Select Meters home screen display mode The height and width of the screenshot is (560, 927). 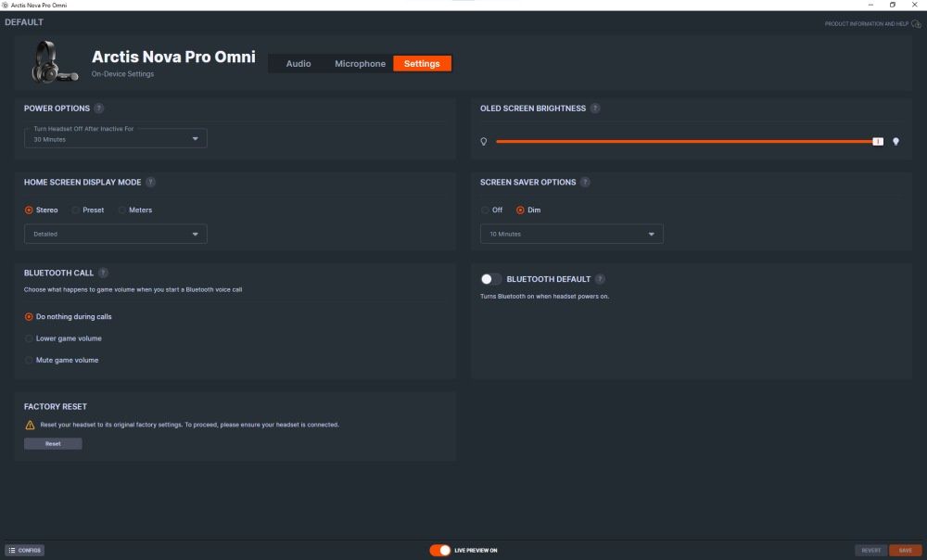tap(134, 210)
